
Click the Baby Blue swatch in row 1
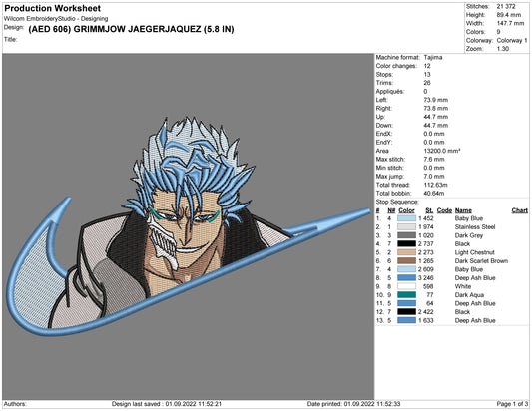pyautogui.click(x=406, y=218)
